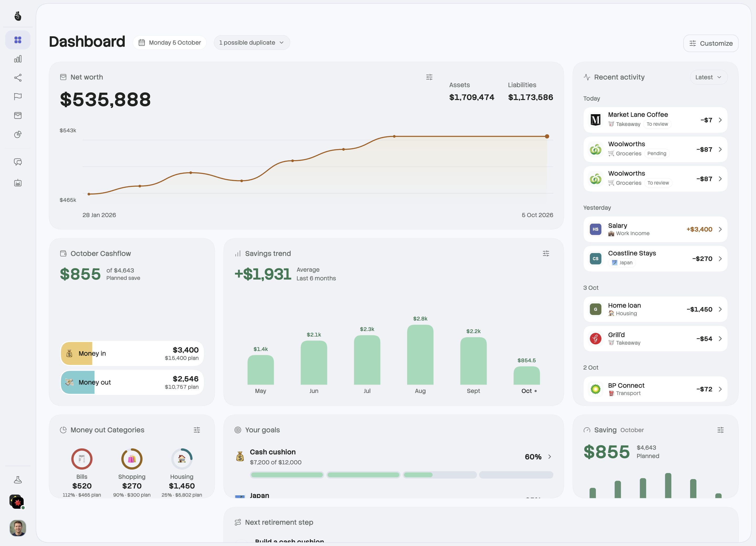Click the Liabilities value $1,173,586

(x=530, y=97)
